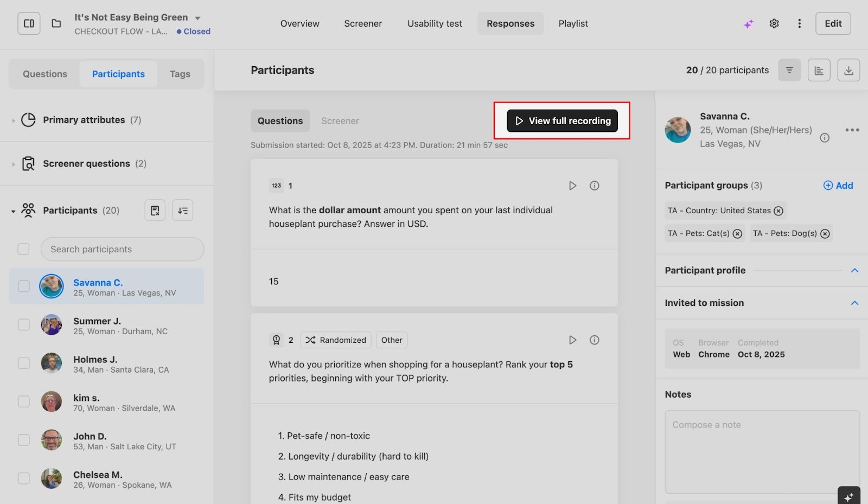Screen dimensions: 868x504
Task: Open the study title dropdown arrow
Action: pyautogui.click(x=197, y=18)
